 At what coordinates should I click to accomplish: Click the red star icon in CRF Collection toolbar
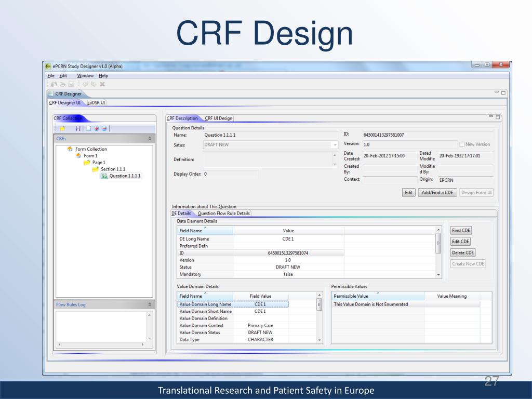(96, 128)
